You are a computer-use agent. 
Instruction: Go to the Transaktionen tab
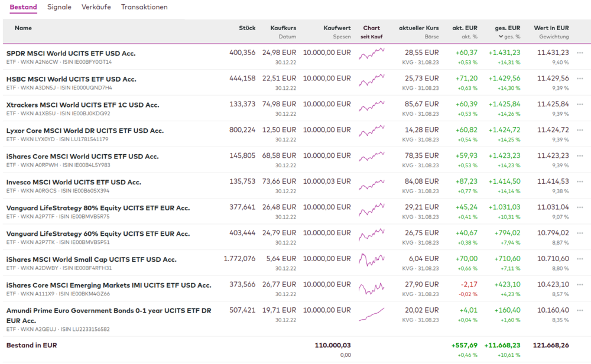[144, 7]
